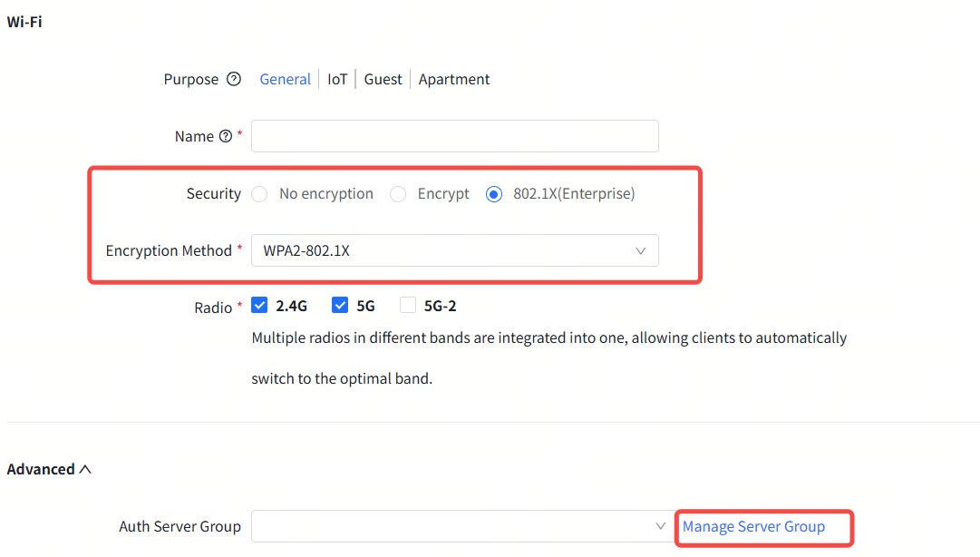Choose the Guest purpose option
Image resolution: width=980 pixels, height=557 pixels.
[383, 79]
